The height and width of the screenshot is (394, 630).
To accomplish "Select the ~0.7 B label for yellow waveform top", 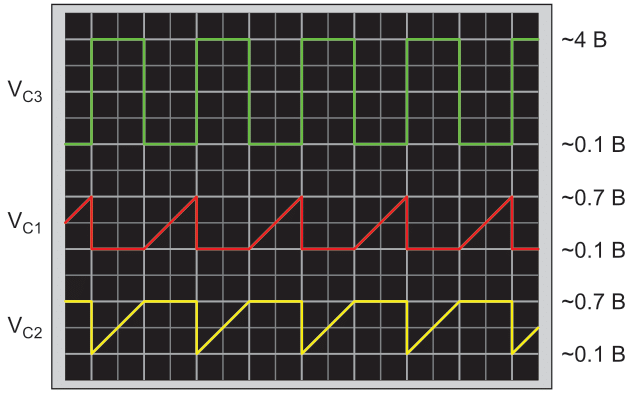I will (x=593, y=302).
